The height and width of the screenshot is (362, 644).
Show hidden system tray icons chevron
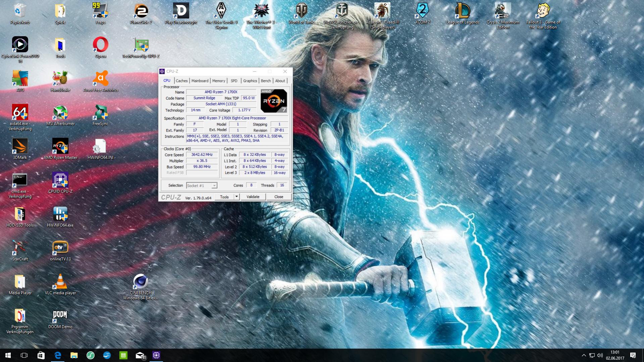coord(584,355)
